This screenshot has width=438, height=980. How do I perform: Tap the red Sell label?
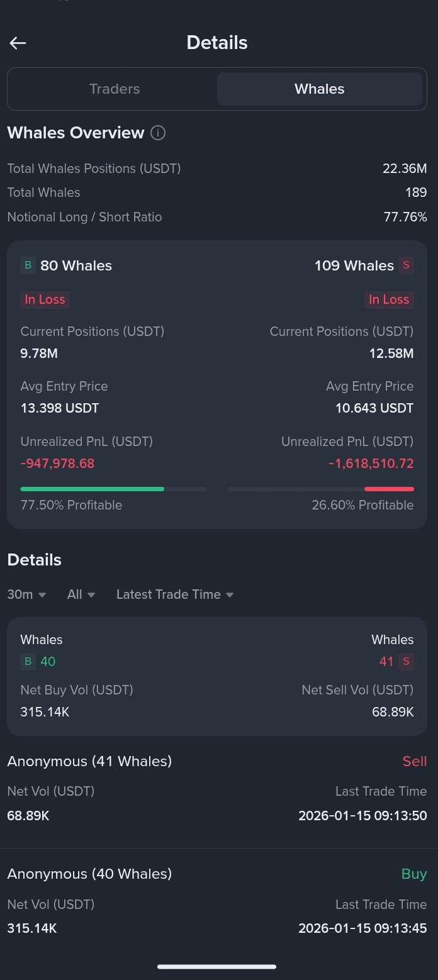click(414, 761)
